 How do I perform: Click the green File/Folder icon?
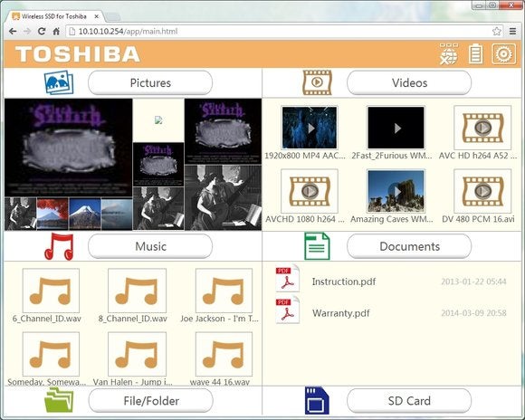(x=59, y=400)
